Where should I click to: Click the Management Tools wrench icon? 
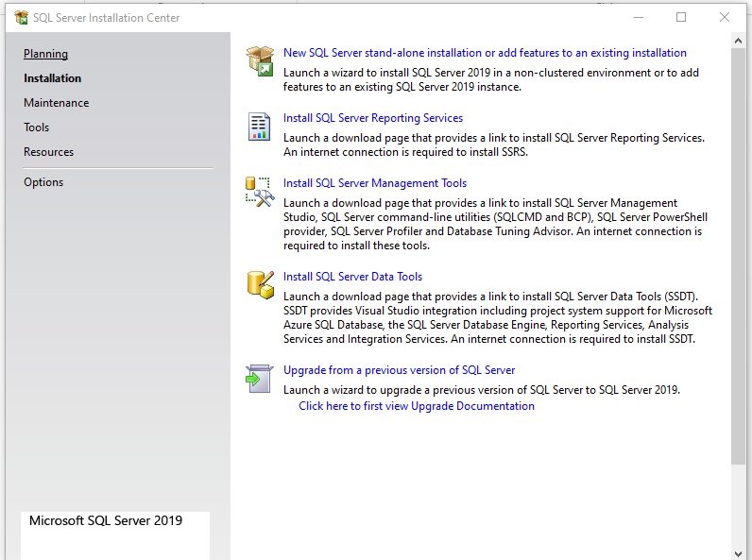[x=259, y=192]
